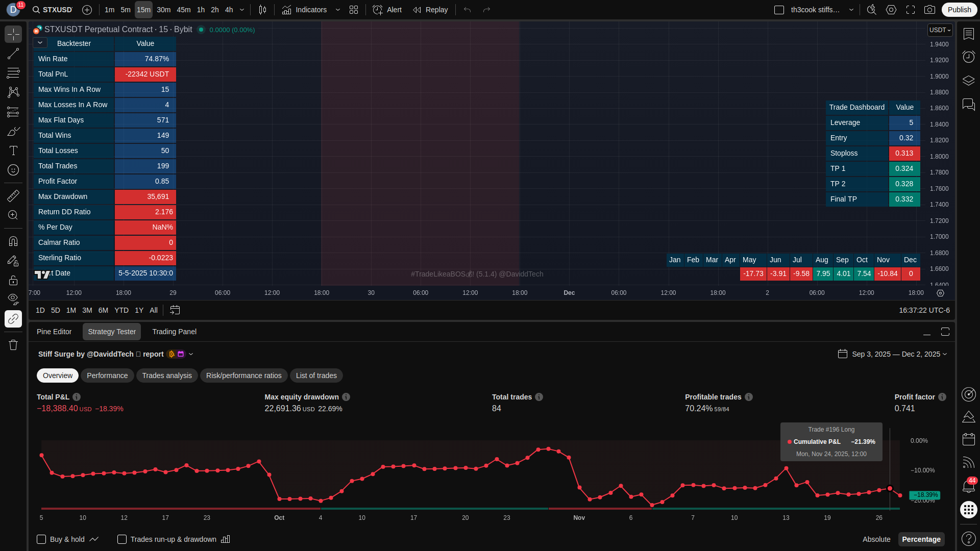980x551 pixels.
Task: Open the Fibonacci retracement tool
Action: coord(13,73)
